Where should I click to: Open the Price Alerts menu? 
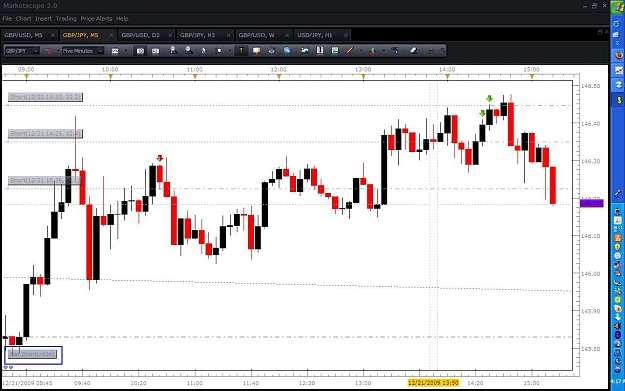[x=96, y=19]
